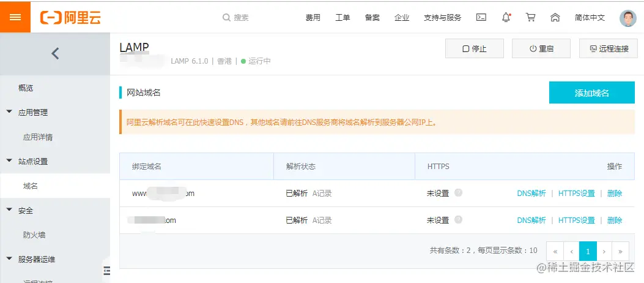Click the 操作 column header
Screen dimensions: 644x283
tap(615, 167)
